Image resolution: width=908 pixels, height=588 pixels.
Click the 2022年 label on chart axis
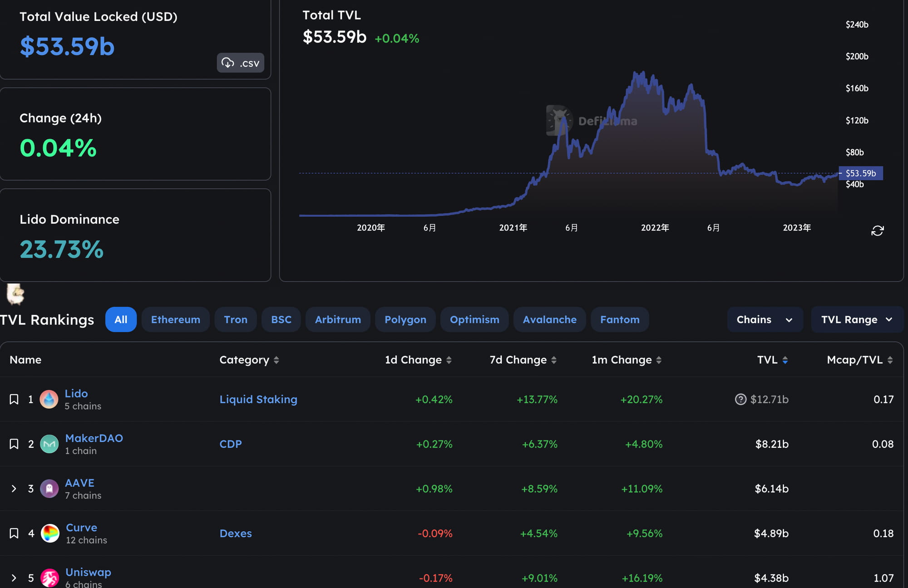[655, 227]
